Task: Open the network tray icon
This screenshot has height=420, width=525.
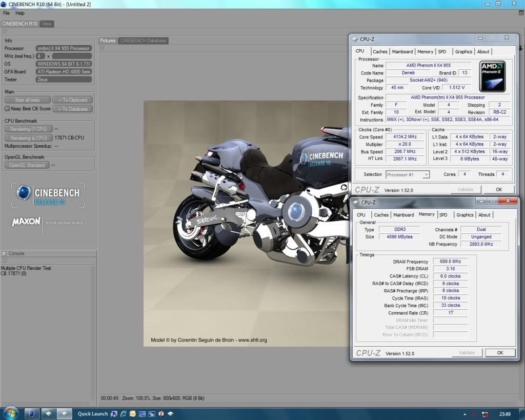Action: [x=484, y=414]
